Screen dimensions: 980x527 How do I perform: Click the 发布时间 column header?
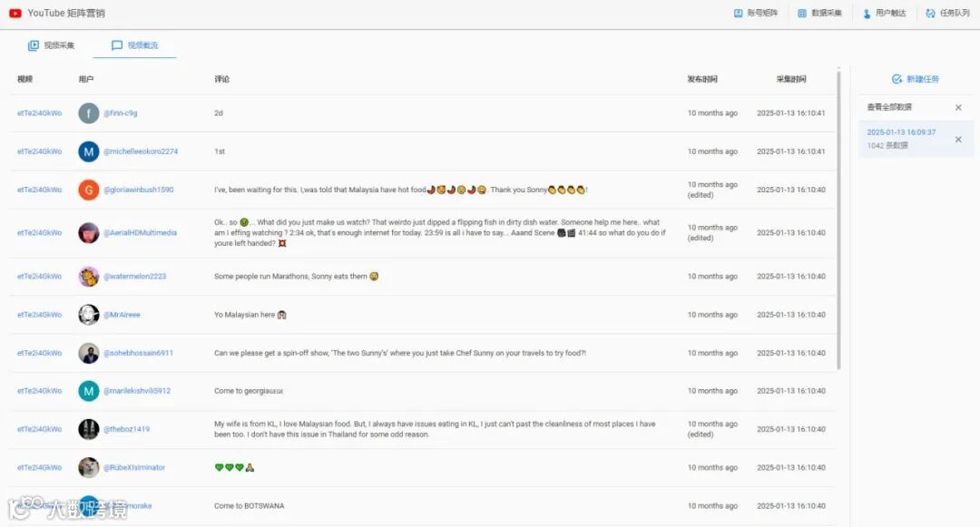[701, 79]
